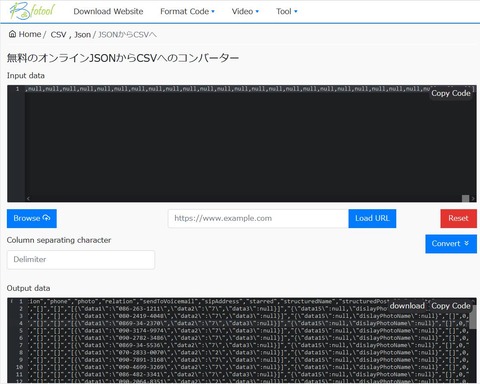
Task: Click the Load URL button
Action: pyautogui.click(x=372, y=218)
